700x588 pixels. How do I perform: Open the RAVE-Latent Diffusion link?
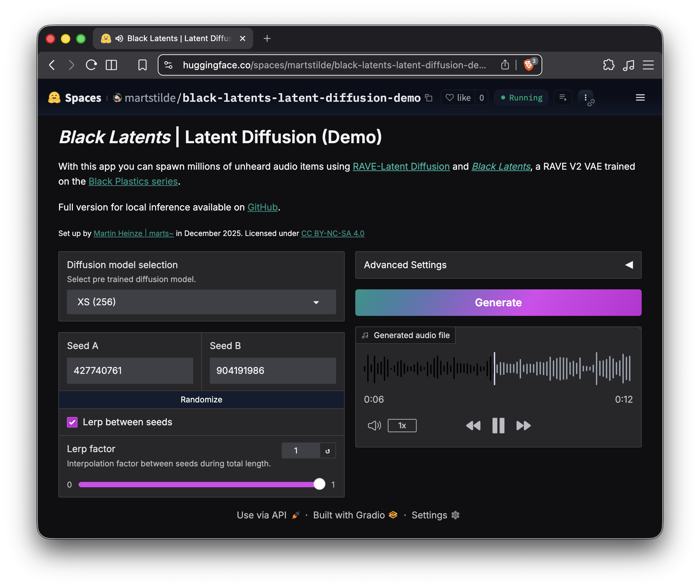(401, 166)
